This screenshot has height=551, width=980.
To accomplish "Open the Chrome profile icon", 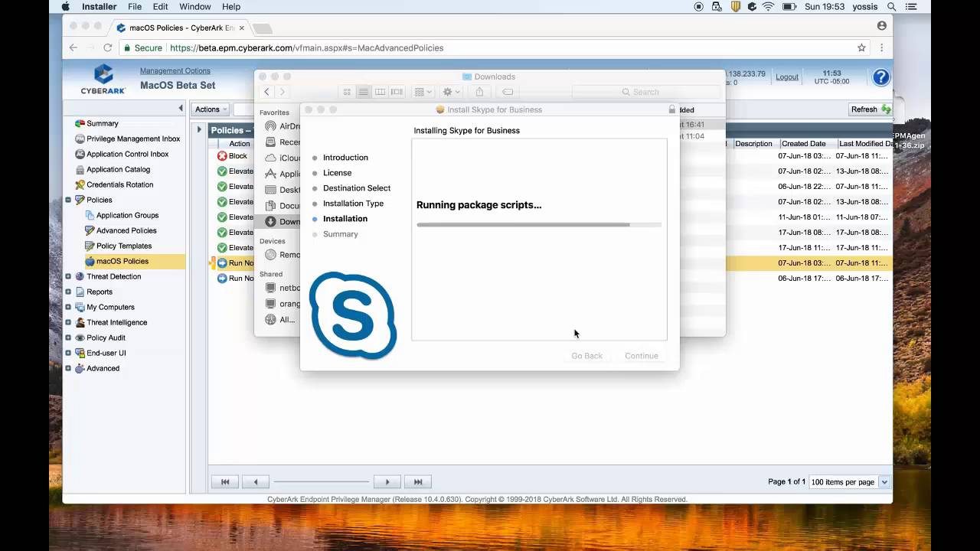I will pos(882,25).
